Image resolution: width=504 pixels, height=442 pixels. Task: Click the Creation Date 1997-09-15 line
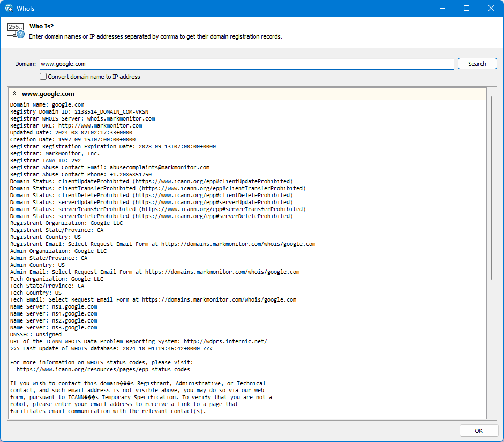pos(73,139)
